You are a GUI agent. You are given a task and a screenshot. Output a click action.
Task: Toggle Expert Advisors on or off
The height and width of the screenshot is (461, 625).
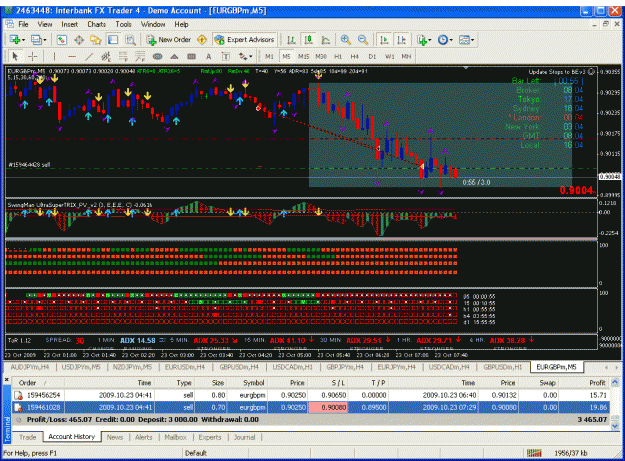tap(244, 40)
